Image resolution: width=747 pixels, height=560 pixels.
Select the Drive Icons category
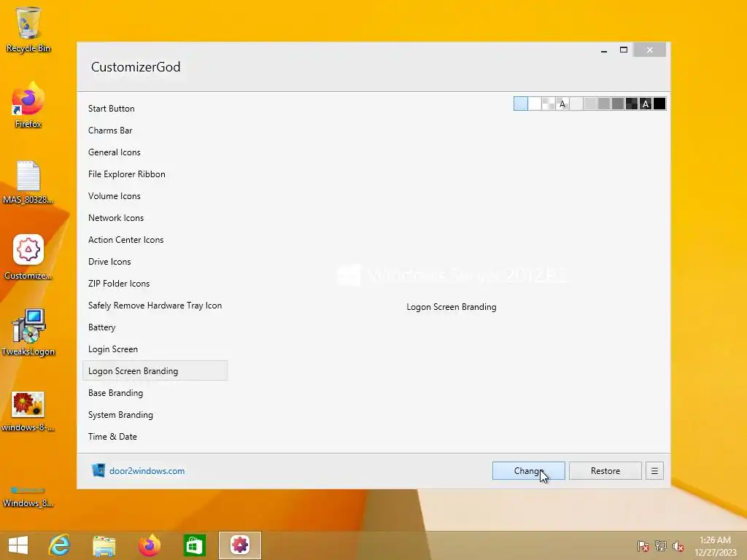[x=155, y=262]
